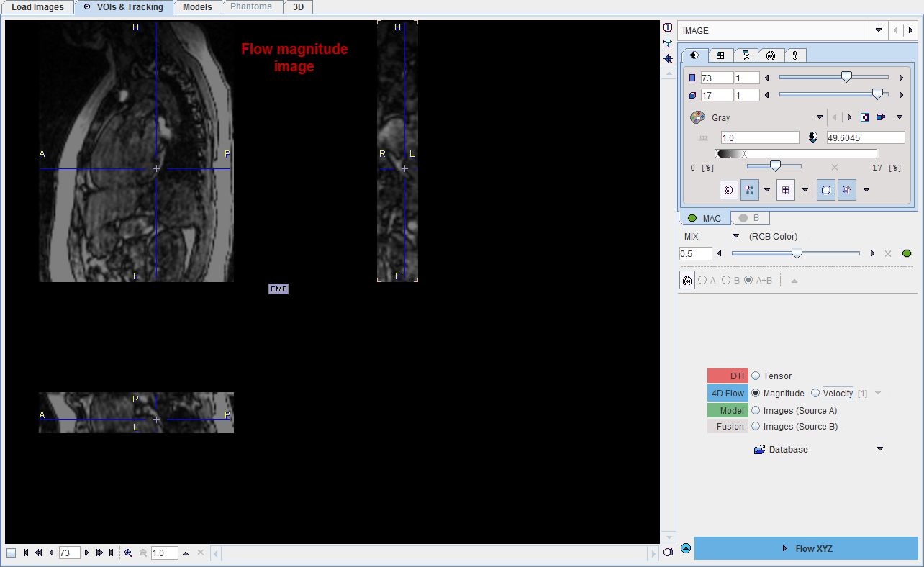Step frame slider left with arrow
Image resolution: width=924 pixels, height=567 pixels.
tap(766, 95)
